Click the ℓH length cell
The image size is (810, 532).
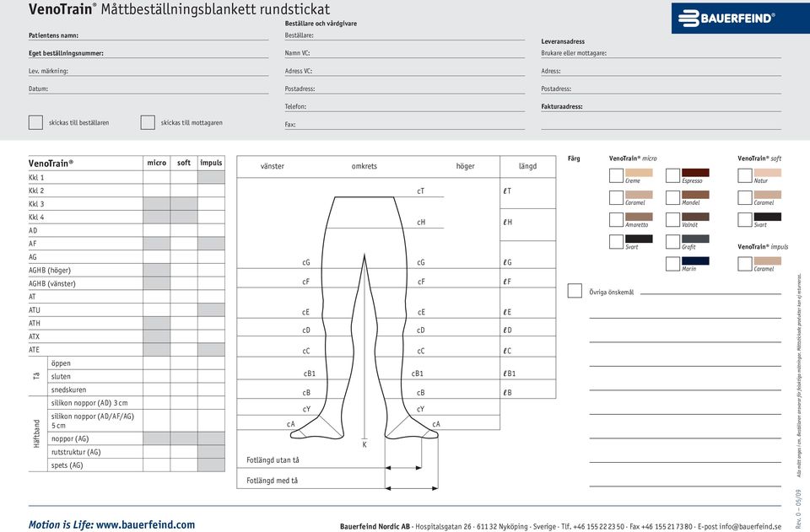tap(528, 224)
